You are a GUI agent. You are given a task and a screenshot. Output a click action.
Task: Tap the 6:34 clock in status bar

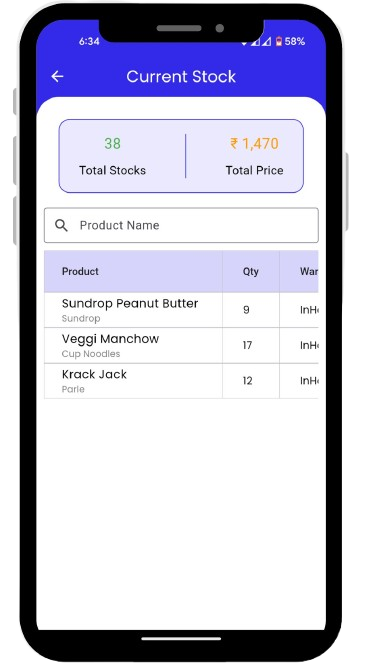coord(89,42)
